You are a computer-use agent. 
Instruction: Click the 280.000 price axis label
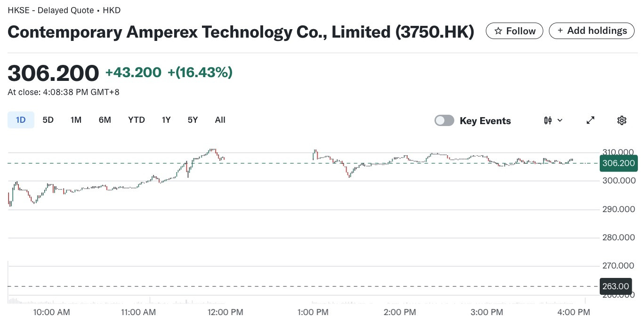pos(619,237)
